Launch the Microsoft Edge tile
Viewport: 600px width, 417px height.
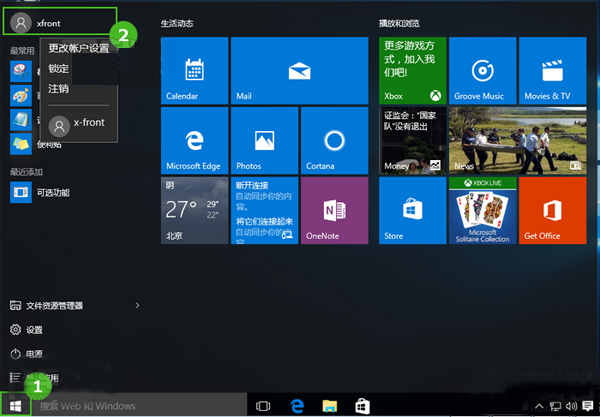(x=194, y=140)
